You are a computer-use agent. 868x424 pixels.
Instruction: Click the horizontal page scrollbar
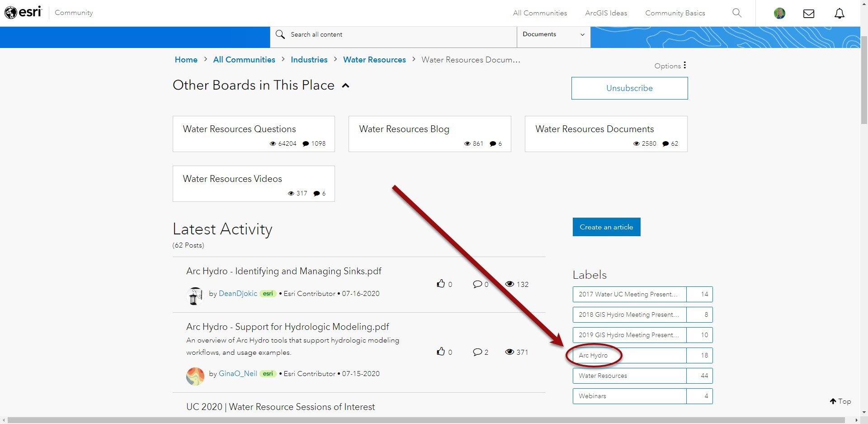(426, 420)
